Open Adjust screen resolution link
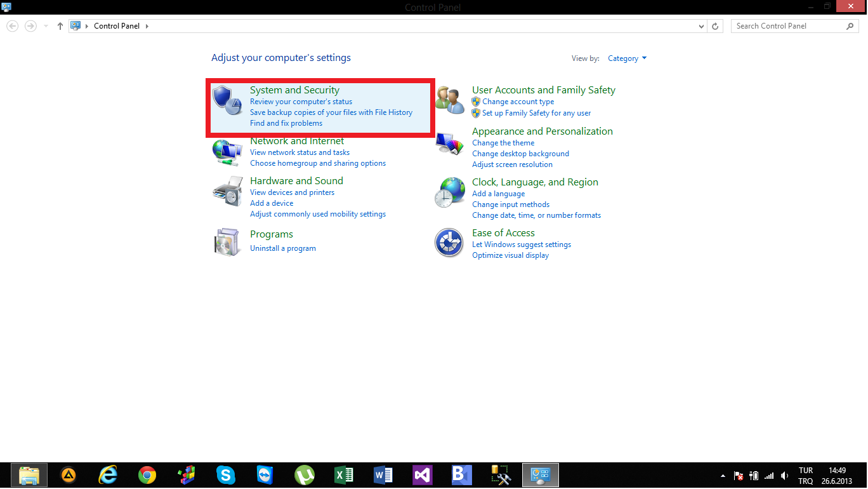868x489 pixels. click(512, 164)
